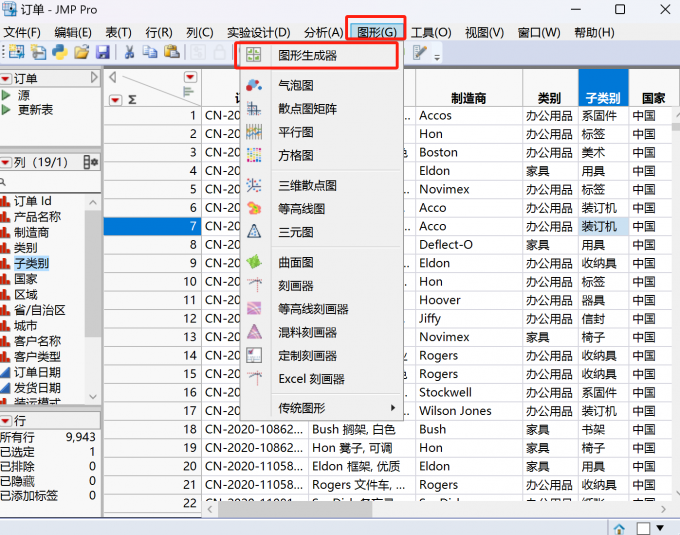
Task: Click the 定制刻画器 icon
Action: 254,355
